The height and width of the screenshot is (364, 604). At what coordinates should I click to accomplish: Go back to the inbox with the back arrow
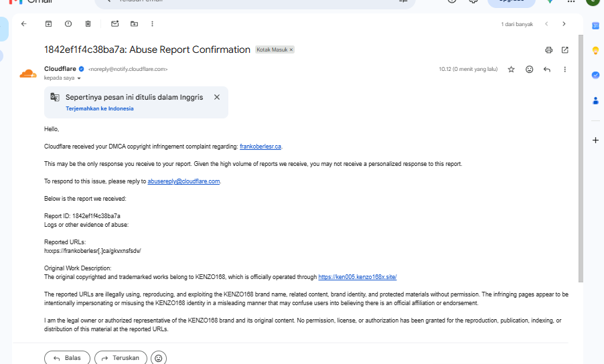click(24, 24)
